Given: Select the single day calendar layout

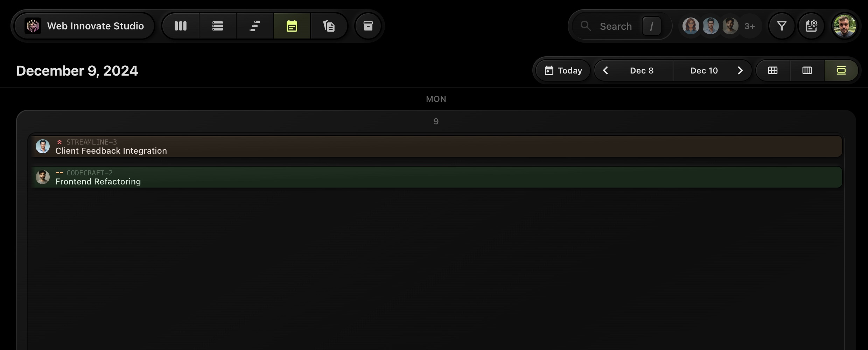Looking at the screenshot, I should [841, 70].
